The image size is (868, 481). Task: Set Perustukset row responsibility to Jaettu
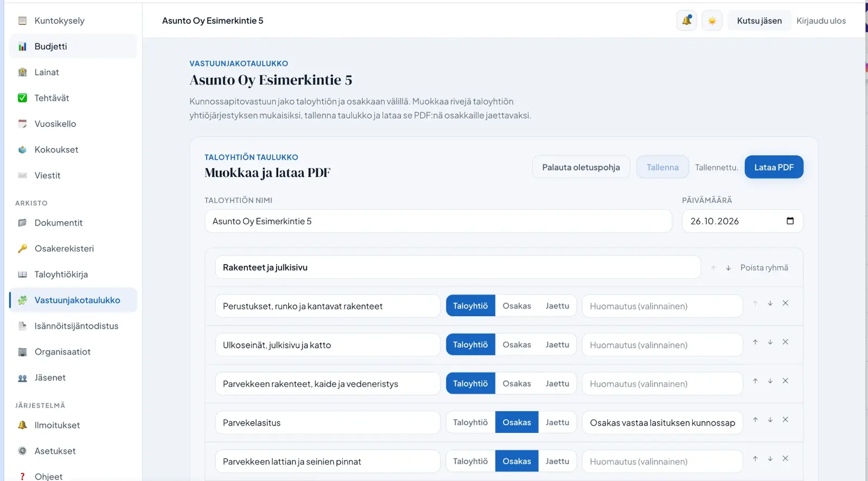[x=557, y=306]
